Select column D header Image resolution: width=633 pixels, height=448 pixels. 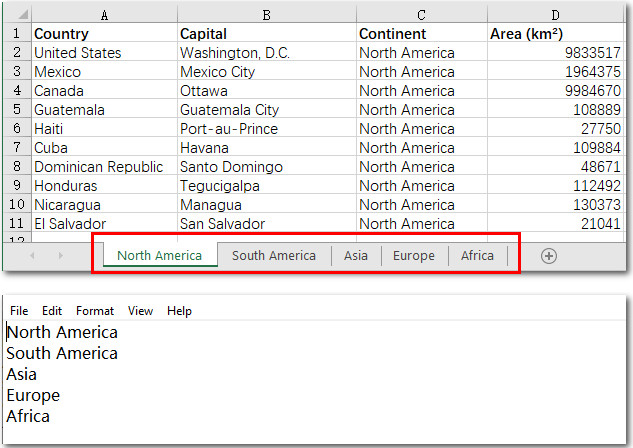(x=555, y=15)
